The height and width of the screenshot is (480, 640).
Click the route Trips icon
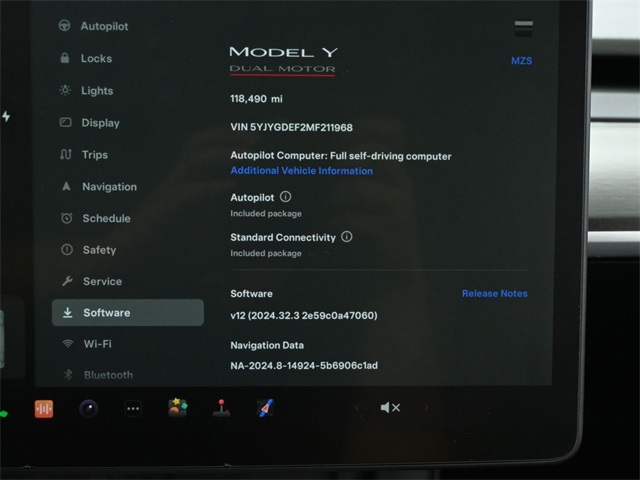pyautogui.click(x=66, y=154)
